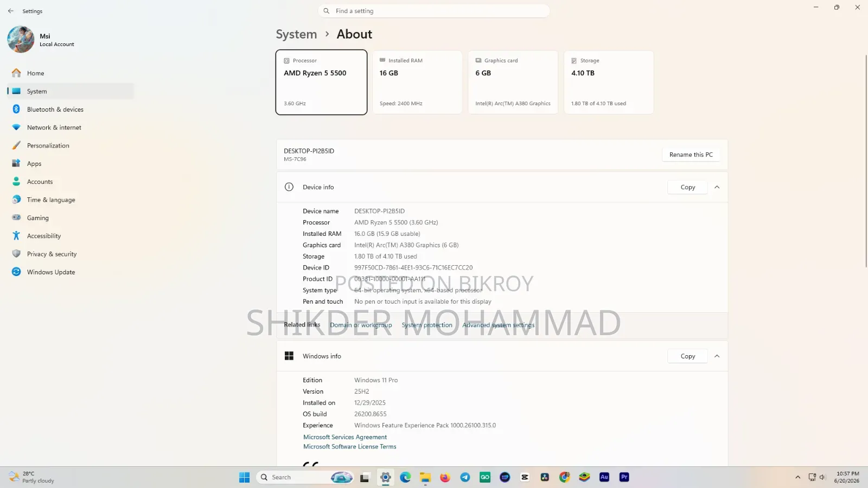Open Gaming settings
The image size is (868, 488).
click(x=71, y=218)
